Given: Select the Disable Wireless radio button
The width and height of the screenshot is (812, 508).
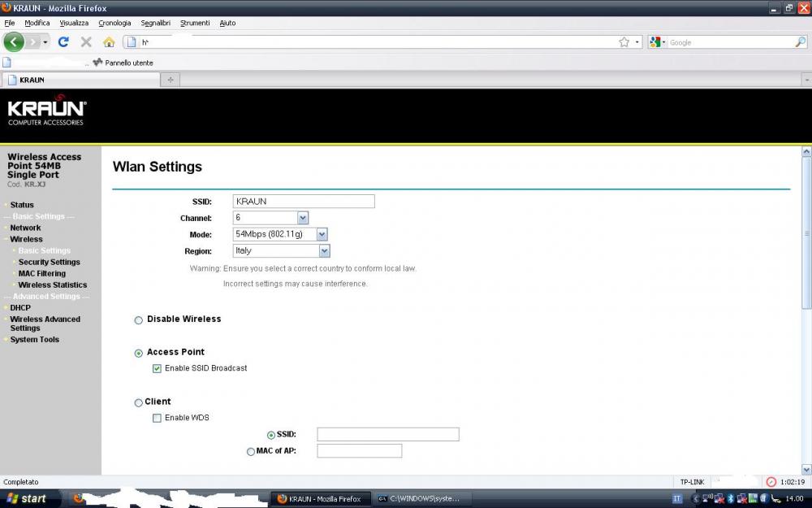Looking at the screenshot, I should point(138,320).
